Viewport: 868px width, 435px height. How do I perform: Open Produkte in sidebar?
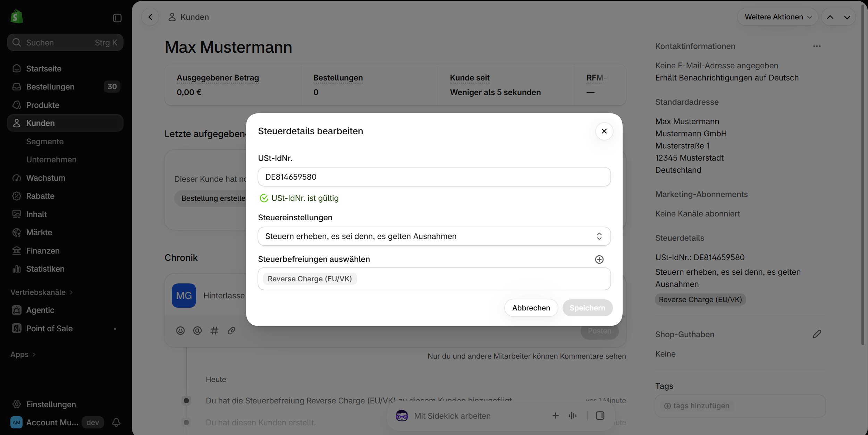(65, 105)
